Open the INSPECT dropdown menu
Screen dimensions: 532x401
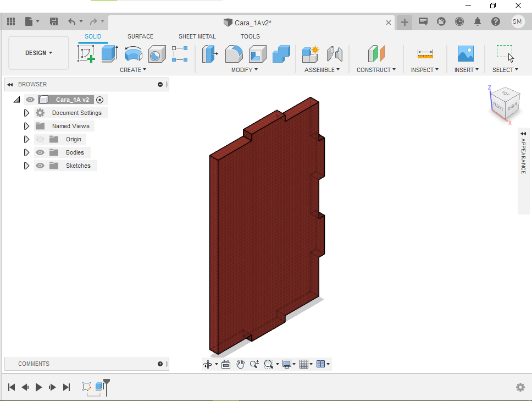point(425,70)
